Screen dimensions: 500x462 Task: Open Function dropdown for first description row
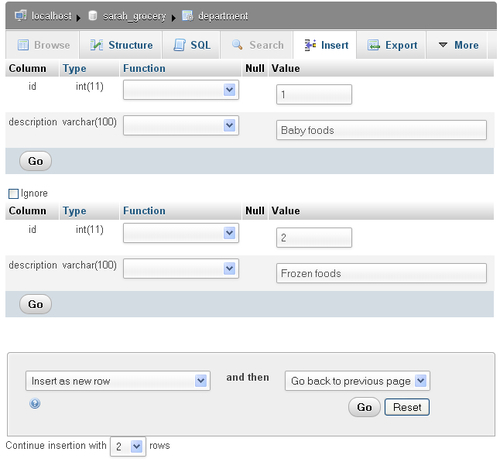(x=181, y=125)
